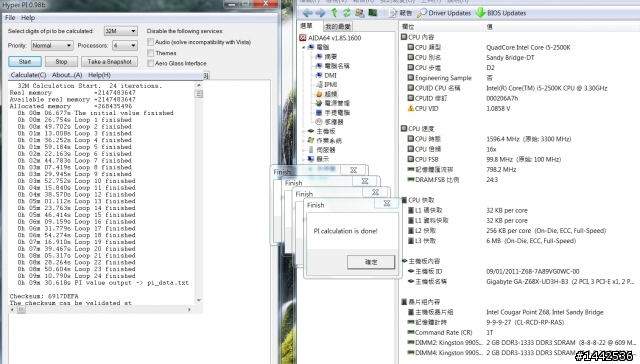Click the green up-level arrow in AIDA64 toolbar
The image size is (640, 364).
coord(334,13)
